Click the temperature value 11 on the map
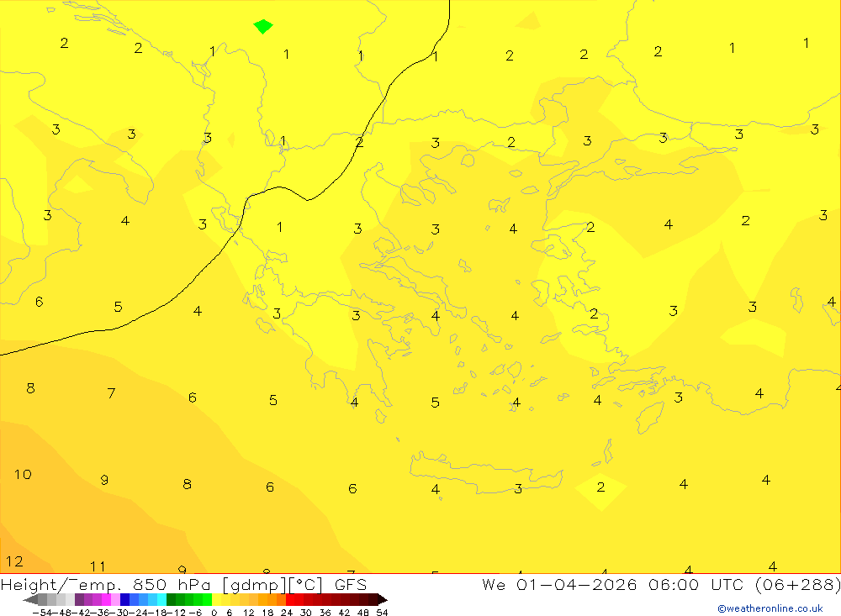 tap(97, 566)
